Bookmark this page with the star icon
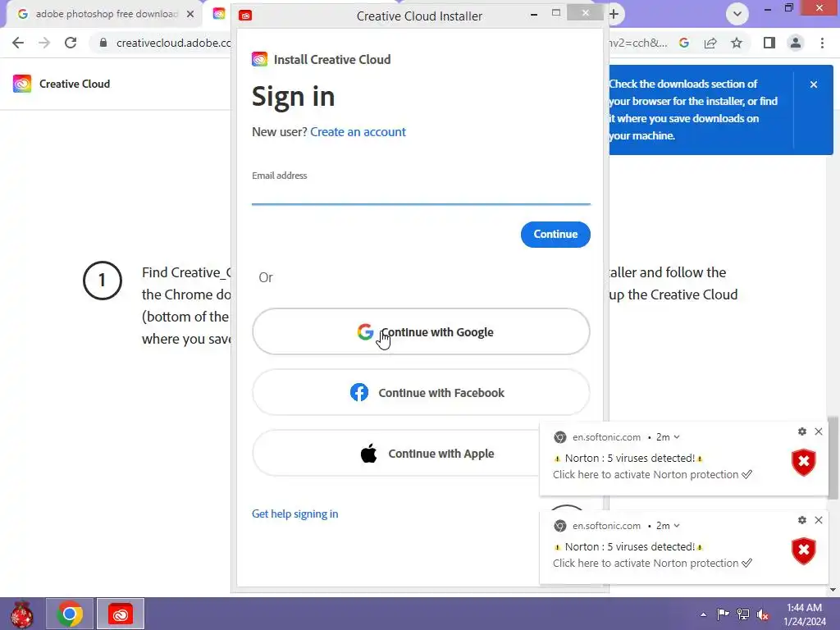 [x=737, y=43]
